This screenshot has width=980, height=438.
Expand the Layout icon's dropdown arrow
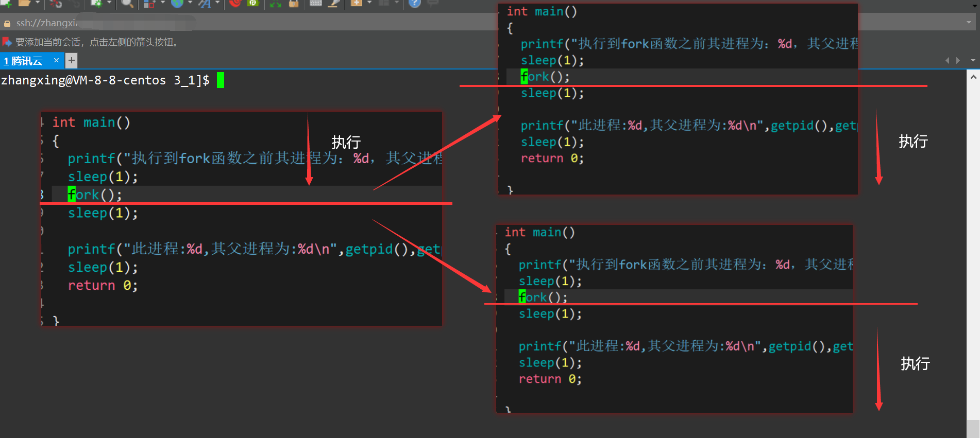163,3
